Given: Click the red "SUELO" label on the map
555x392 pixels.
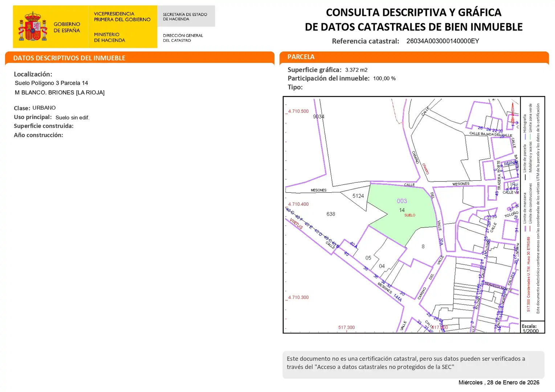Looking at the screenshot, I should 410,215.
